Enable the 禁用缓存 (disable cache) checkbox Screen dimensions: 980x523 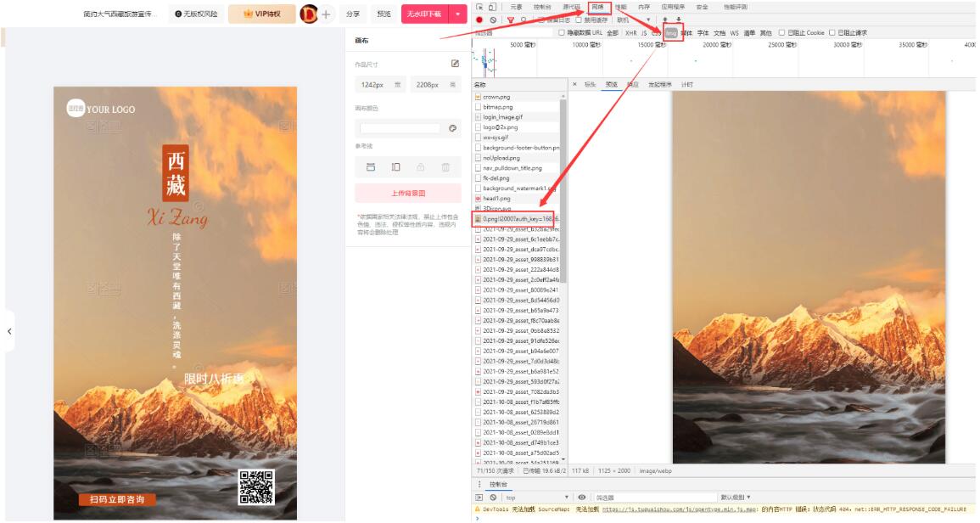[579, 20]
